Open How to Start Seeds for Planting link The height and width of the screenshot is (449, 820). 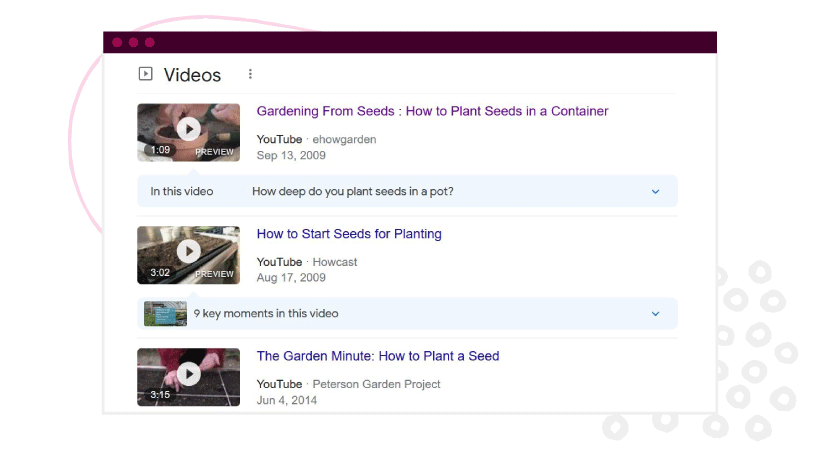[349, 234]
